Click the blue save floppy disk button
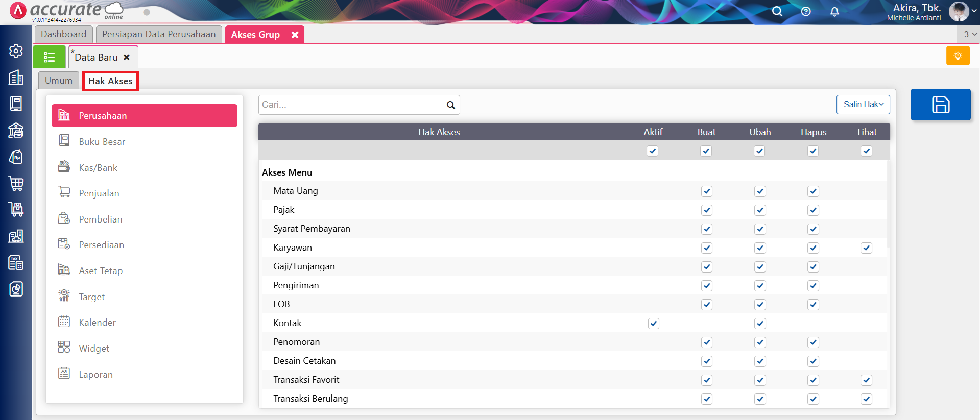980x420 pixels. (940, 105)
